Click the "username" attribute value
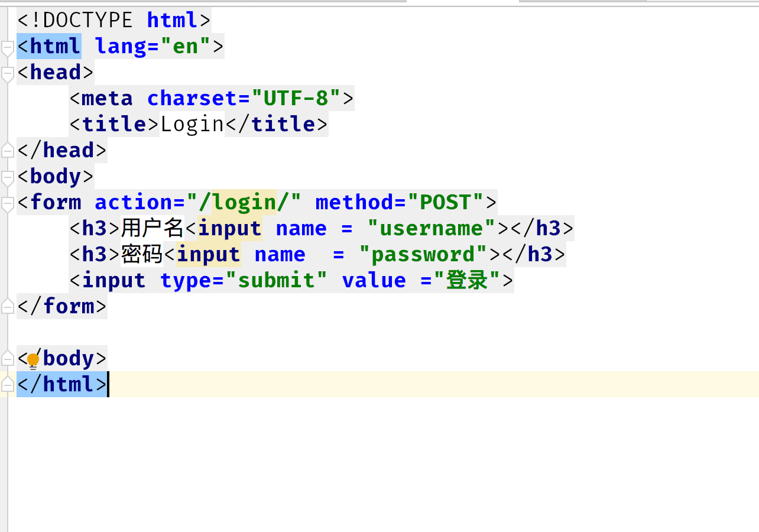Image resolution: width=759 pixels, height=532 pixels. click(x=431, y=228)
